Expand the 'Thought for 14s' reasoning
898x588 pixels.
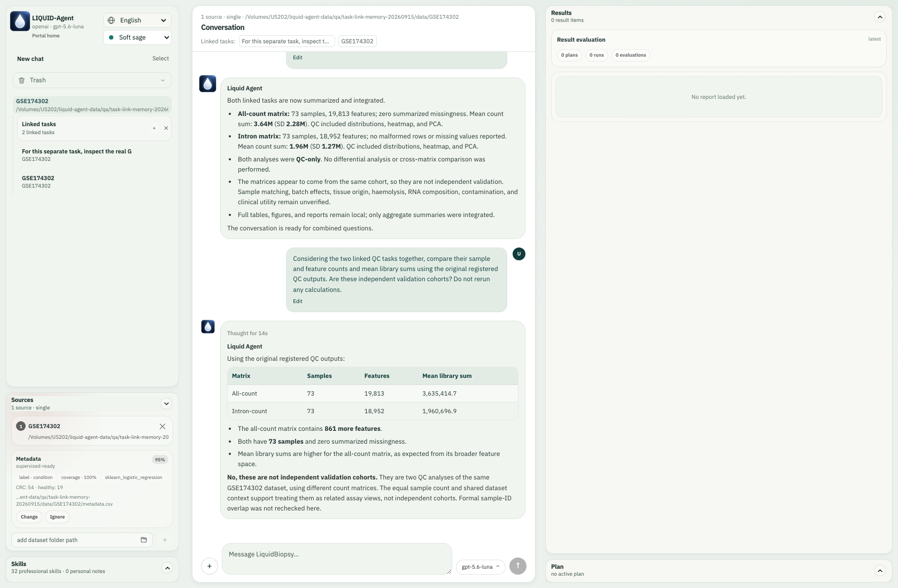[x=247, y=333]
